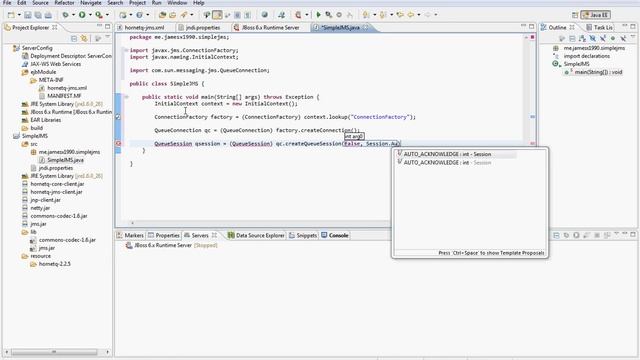Click Project Explorer scrollbar right arrow
The height and width of the screenshot is (360, 640).
pyautogui.click(x=107, y=352)
